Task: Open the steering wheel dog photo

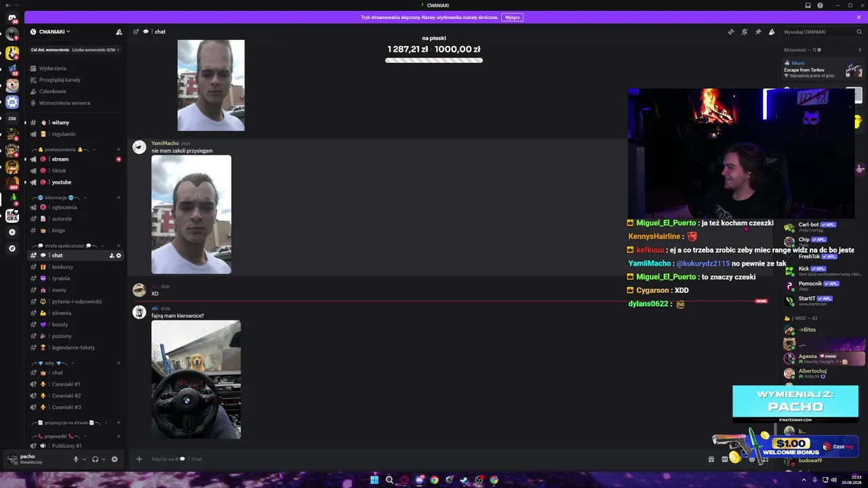Action: (196, 380)
